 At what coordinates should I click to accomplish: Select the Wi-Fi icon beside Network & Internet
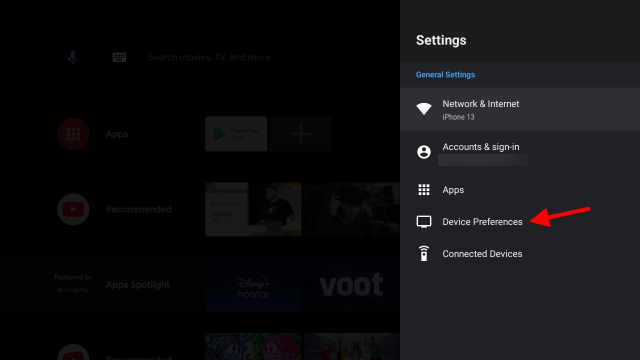click(424, 109)
